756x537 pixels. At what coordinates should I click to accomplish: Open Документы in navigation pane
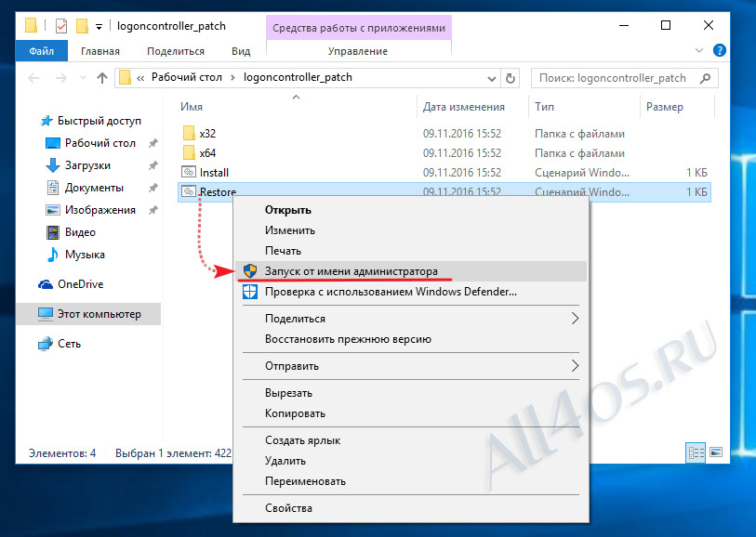pos(94,188)
